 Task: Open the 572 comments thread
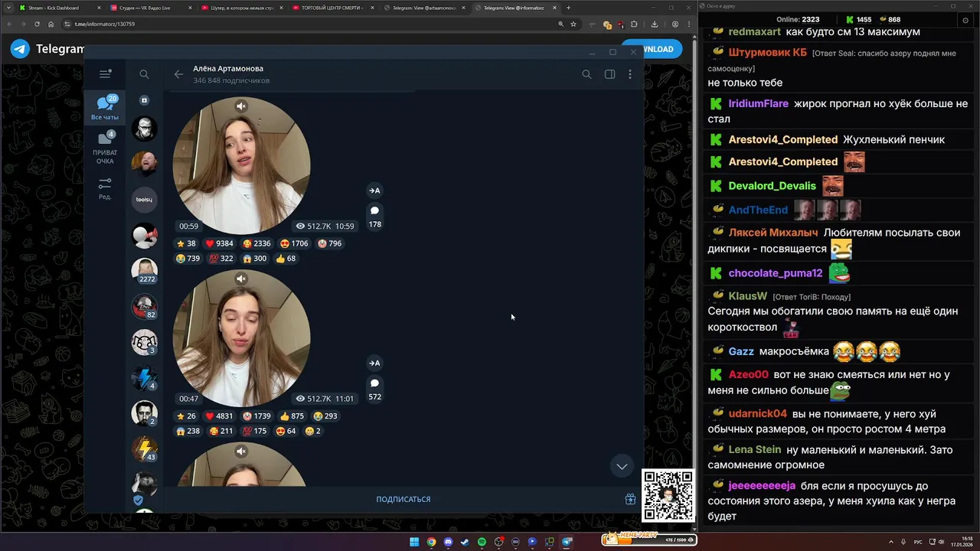374,389
